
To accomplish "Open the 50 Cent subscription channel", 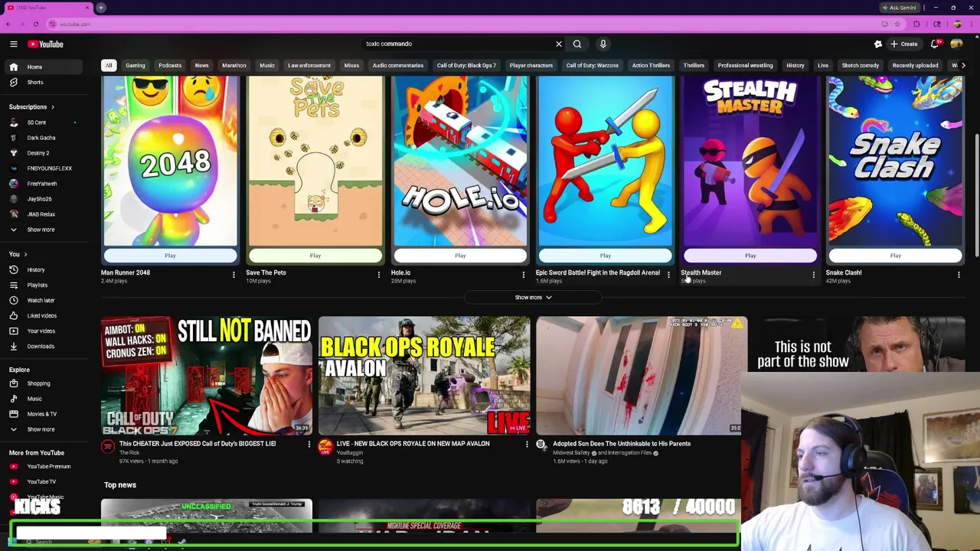I will point(44,122).
